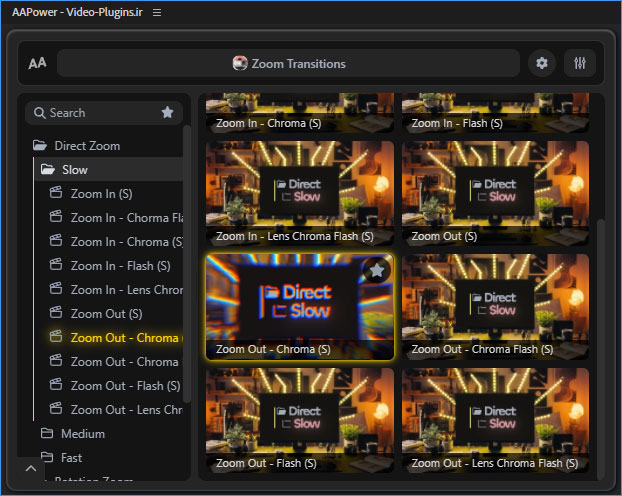Select Zoom Out (S) in the tree
The width and height of the screenshot is (622, 496).
point(106,314)
